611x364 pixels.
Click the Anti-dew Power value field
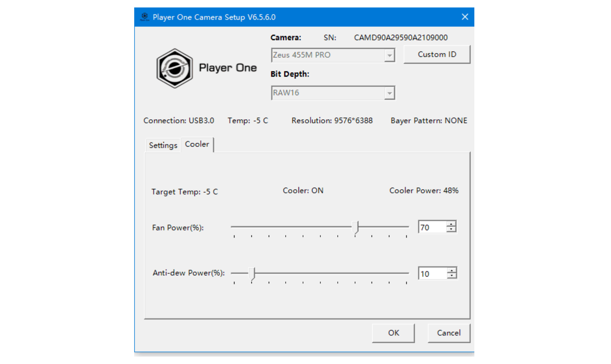[432, 274]
